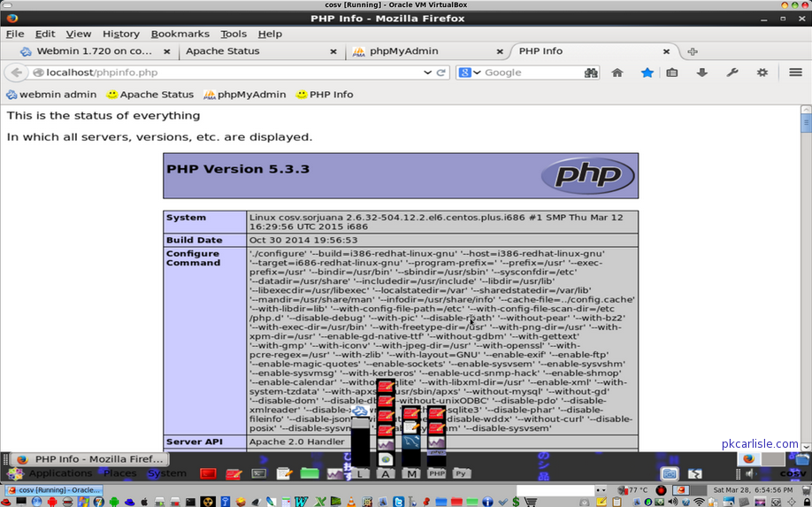The image size is (812, 507).
Task: Open the System menu in panel
Action: [x=167, y=473]
